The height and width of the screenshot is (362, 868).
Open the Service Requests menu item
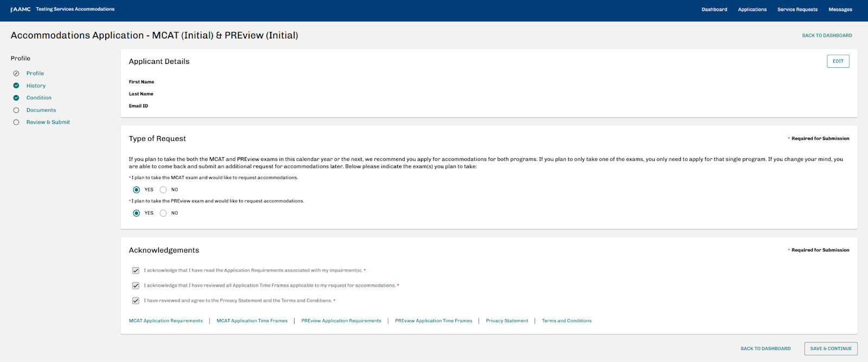[797, 10]
